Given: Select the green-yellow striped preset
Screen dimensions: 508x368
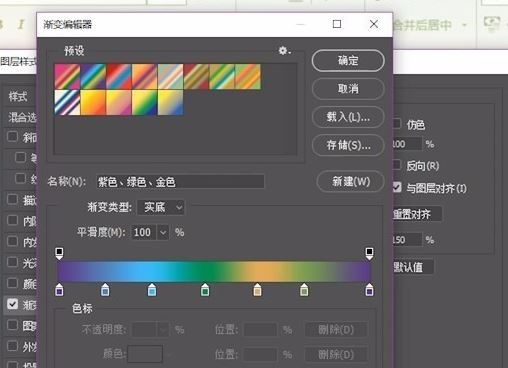Looking at the screenshot, I should click(222, 77).
